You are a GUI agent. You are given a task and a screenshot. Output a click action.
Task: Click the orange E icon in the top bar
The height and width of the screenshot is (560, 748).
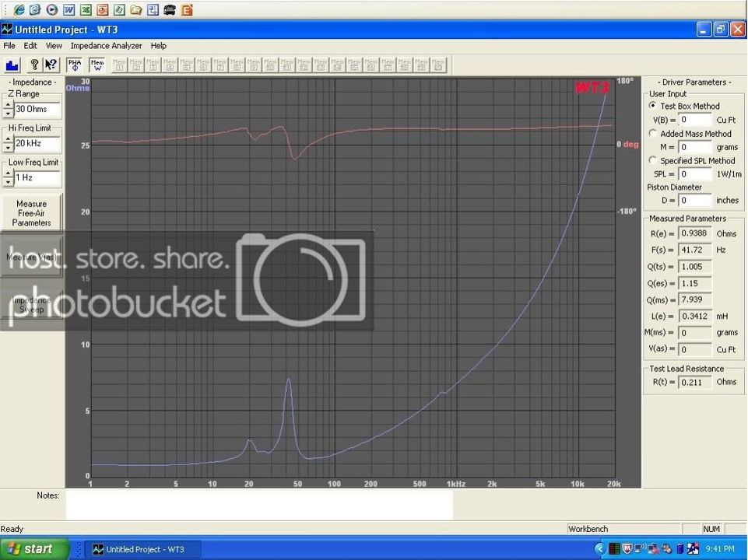click(x=187, y=9)
